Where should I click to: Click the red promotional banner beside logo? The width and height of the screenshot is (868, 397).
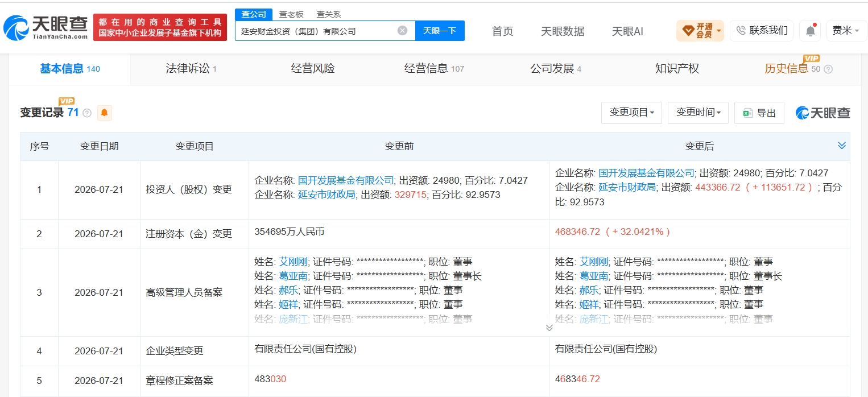coord(160,27)
